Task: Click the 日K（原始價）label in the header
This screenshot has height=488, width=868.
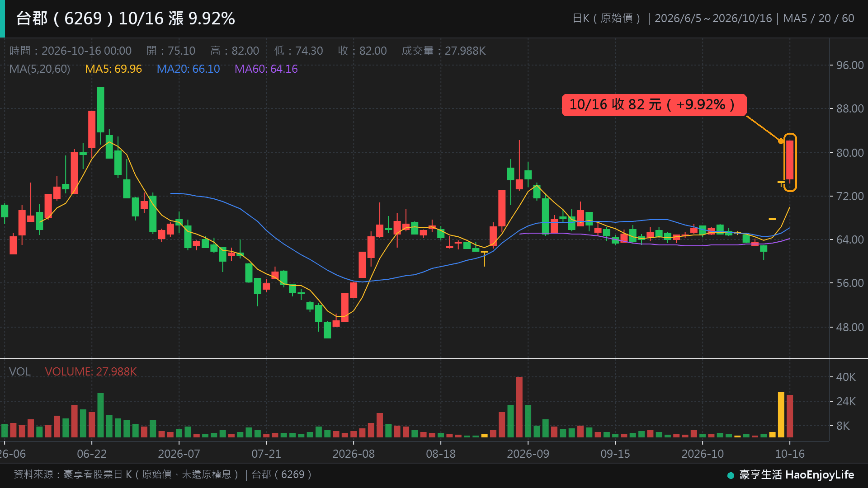Action: pos(607,19)
